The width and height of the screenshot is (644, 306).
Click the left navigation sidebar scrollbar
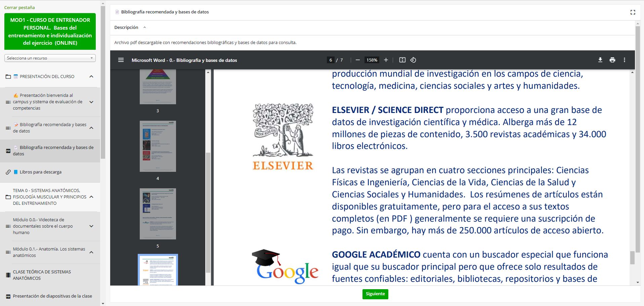point(103,82)
